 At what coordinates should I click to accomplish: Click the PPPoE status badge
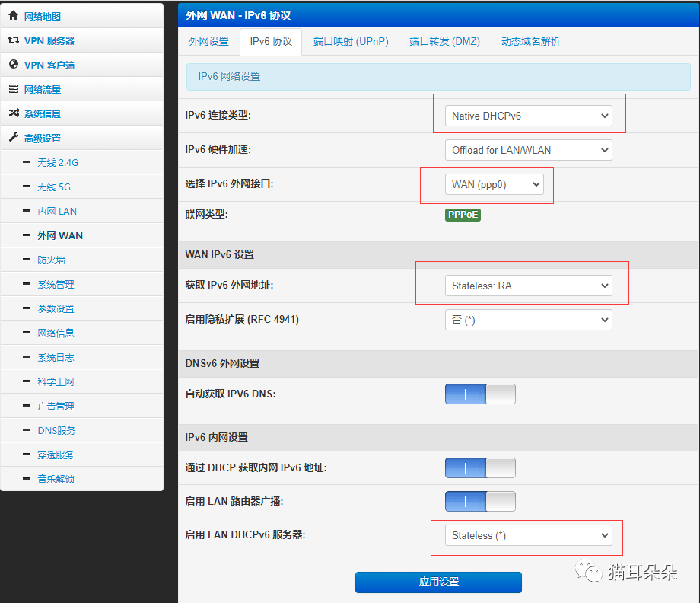[x=463, y=215]
